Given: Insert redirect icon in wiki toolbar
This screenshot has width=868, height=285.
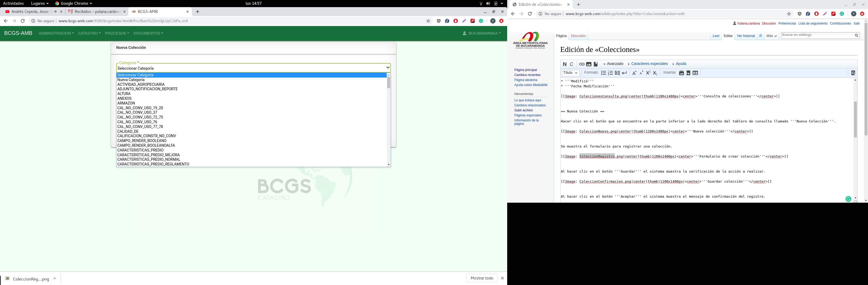Looking at the screenshot, I should pos(688,73).
